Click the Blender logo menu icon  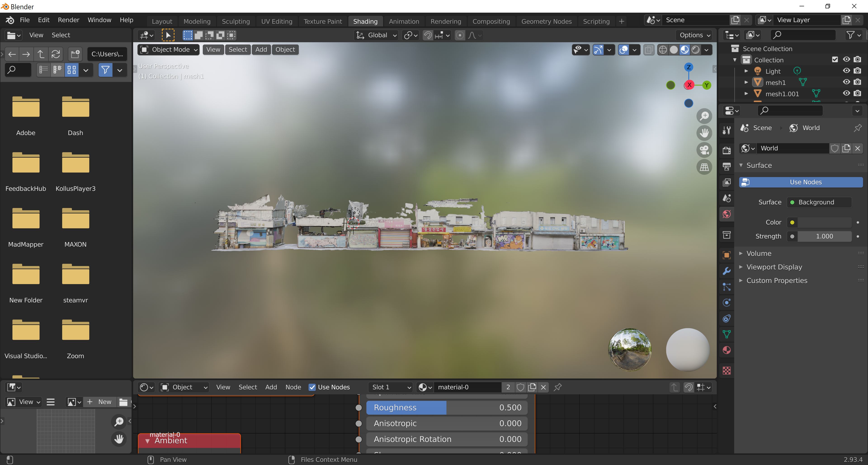(x=10, y=20)
